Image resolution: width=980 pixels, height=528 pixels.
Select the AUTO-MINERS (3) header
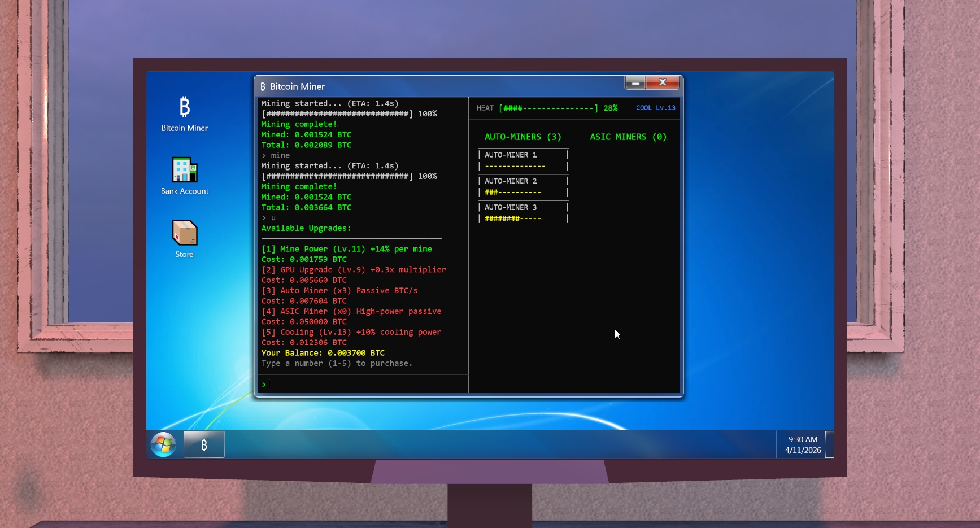(522, 137)
